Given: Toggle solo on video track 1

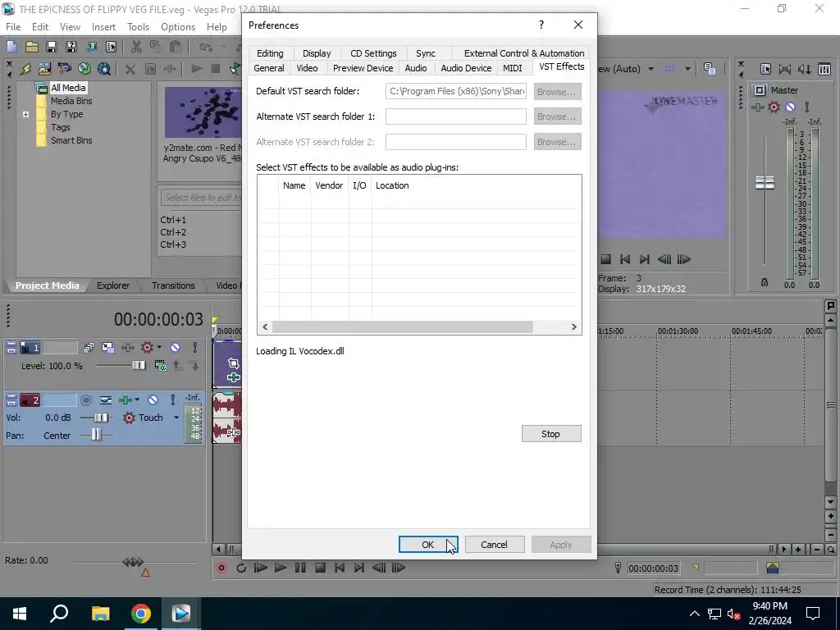Looking at the screenshot, I should [195, 348].
